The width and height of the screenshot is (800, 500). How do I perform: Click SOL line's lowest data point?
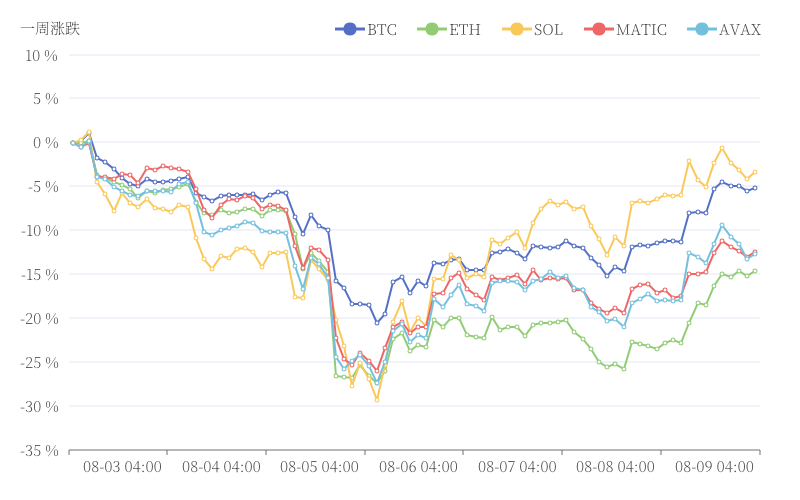coord(377,400)
